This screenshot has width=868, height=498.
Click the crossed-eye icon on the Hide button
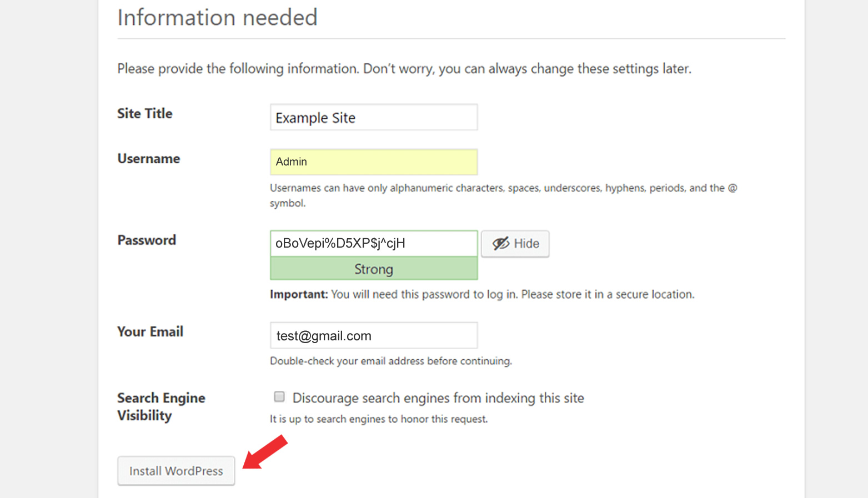pyautogui.click(x=501, y=243)
